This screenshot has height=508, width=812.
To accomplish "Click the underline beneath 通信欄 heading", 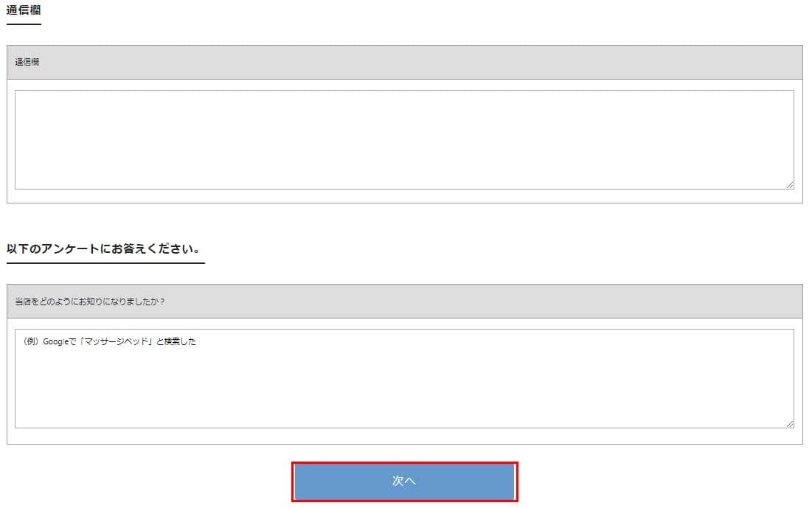I will coord(24,24).
